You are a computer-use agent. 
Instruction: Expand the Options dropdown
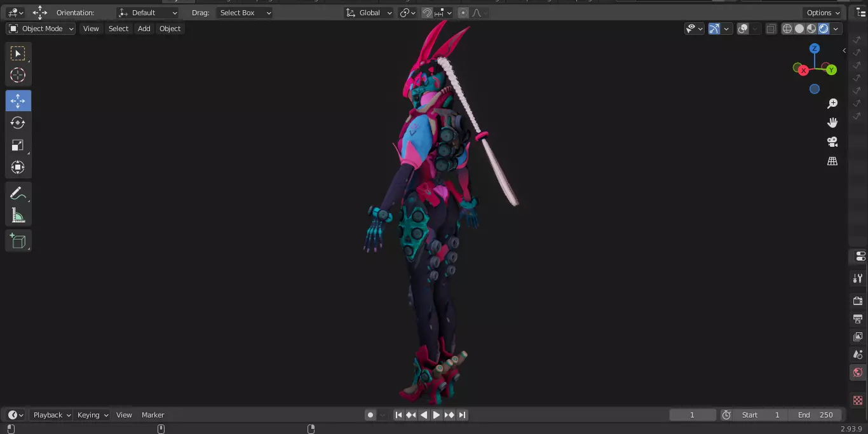pyautogui.click(x=823, y=13)
